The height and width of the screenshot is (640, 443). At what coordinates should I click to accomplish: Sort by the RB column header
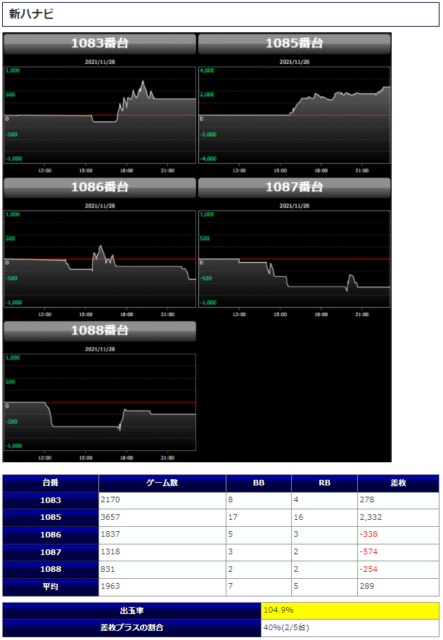pyautogui.click(x=325, y=483)
